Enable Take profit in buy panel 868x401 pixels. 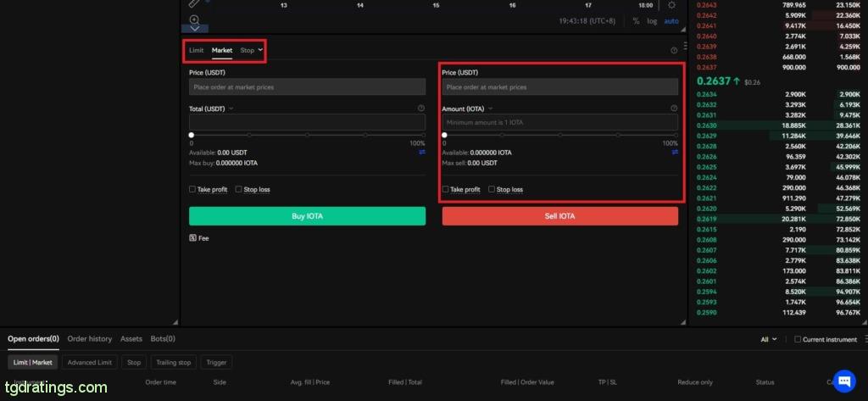coord(192,189)
